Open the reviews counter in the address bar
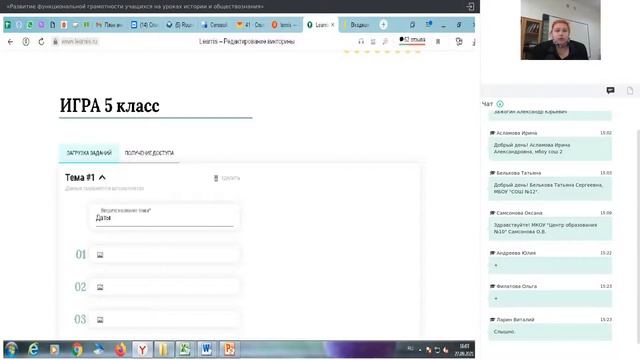Viewport: 640px width, 360px height. point(412,40)
